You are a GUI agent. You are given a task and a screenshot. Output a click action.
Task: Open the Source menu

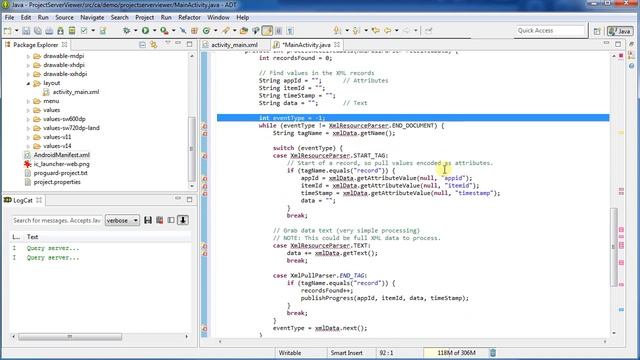(x=64, y=18)
